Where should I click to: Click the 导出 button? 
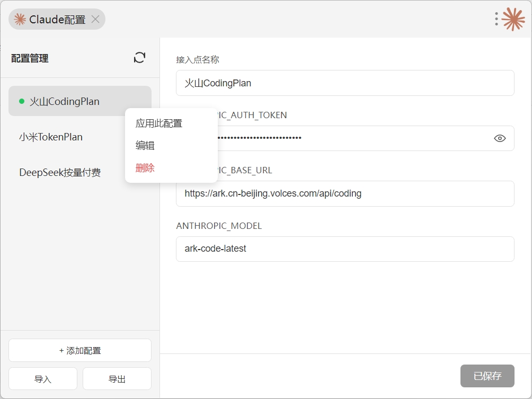pos(117,379)
